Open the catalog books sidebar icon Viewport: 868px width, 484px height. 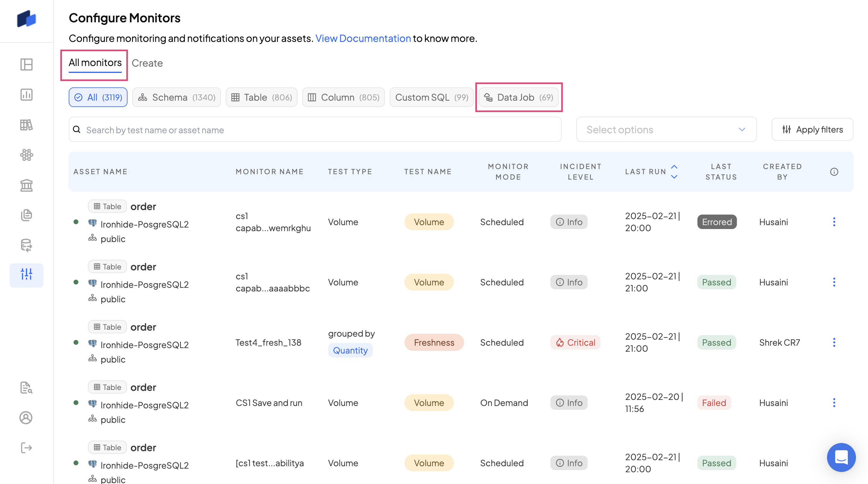tap(26, 125)
